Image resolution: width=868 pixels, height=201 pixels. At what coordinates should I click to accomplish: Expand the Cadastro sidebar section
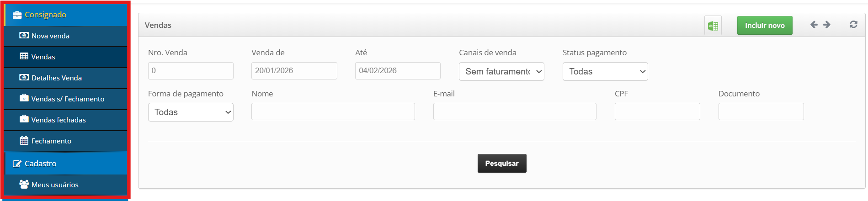40,164
